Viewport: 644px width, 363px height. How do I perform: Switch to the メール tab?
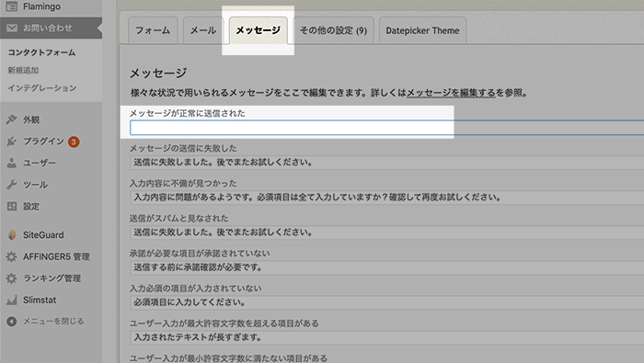tap(203, 30)
